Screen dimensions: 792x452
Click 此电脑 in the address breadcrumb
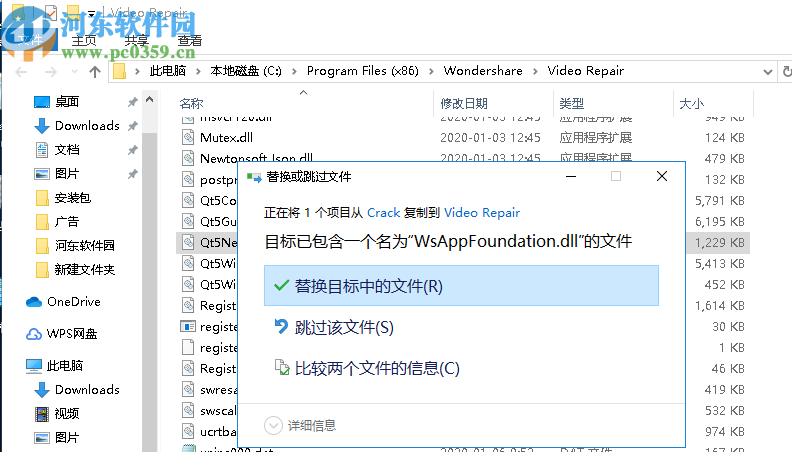point(168,71)
